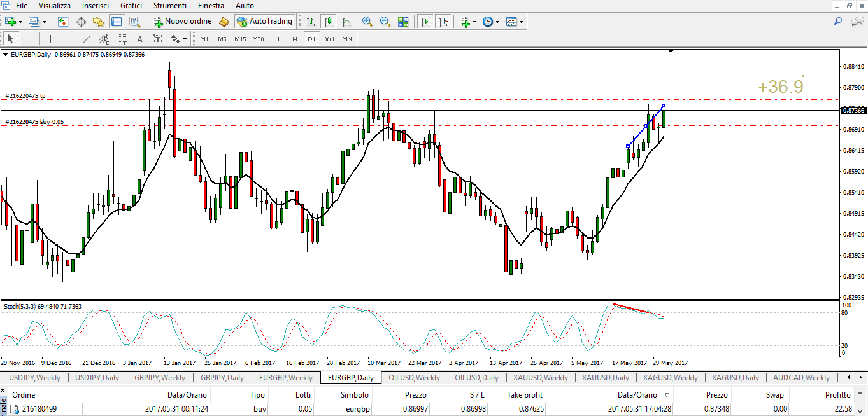Toggle the Navigator folder-star icon
Image resolution: width=868 pixels, height=416 pixels.
(x=99, y=22)
